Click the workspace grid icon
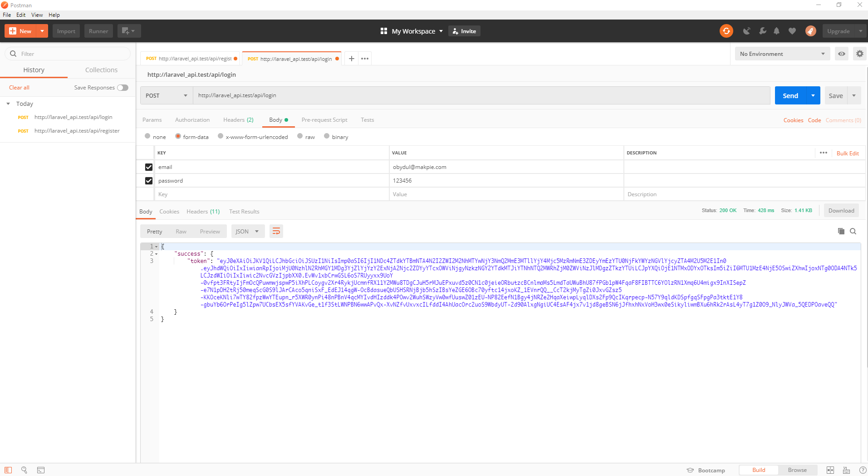Image resolution: width=868 pixels, height=476 pixels. (384, 31)
